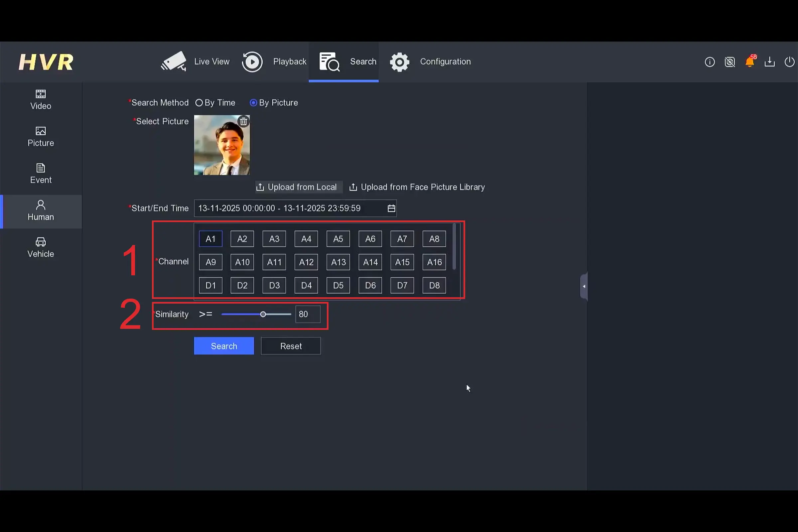The height and width of the screenshot is (532, 798).
Task: Open Vehicle search in sidebar
Action: (41, 248)
